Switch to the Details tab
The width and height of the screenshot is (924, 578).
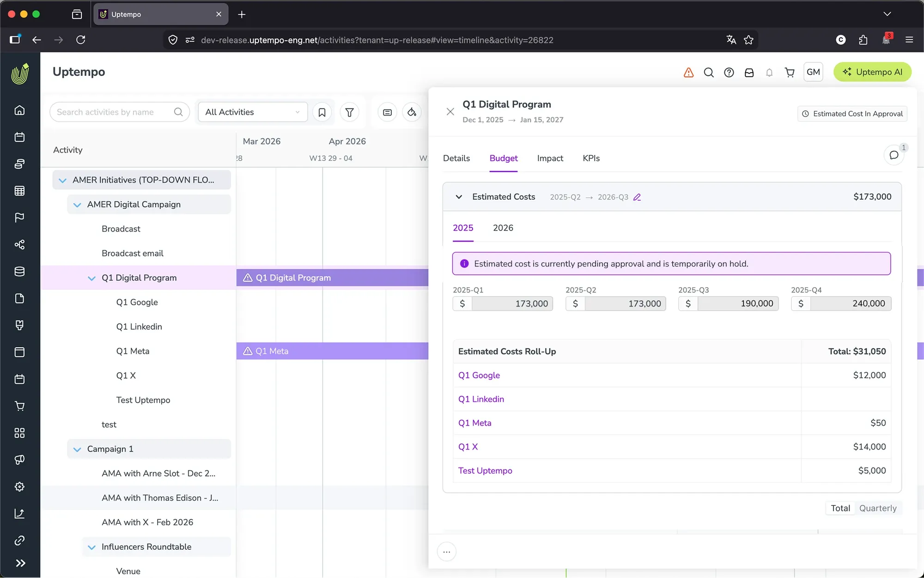(x=456, y=158)
